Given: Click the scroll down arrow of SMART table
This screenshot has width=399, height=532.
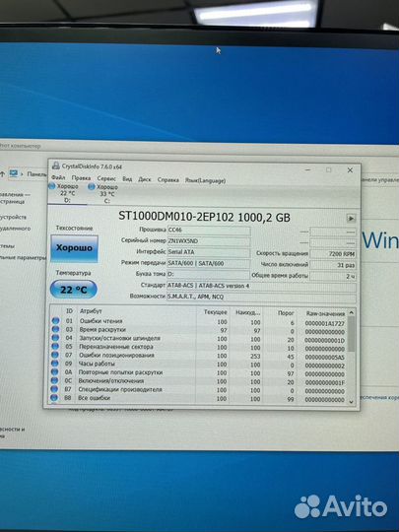Looking at the screenshot, I should (x=352, y=402).
